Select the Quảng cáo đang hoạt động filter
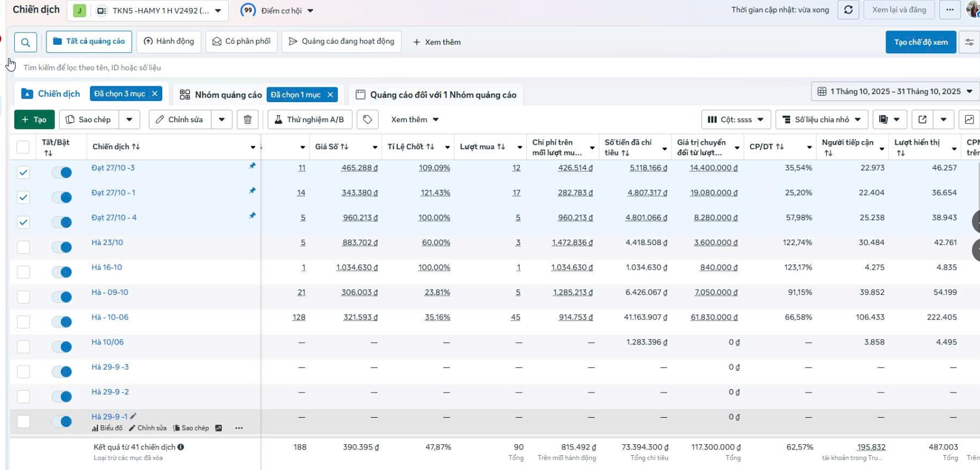 tap(341, 41)
